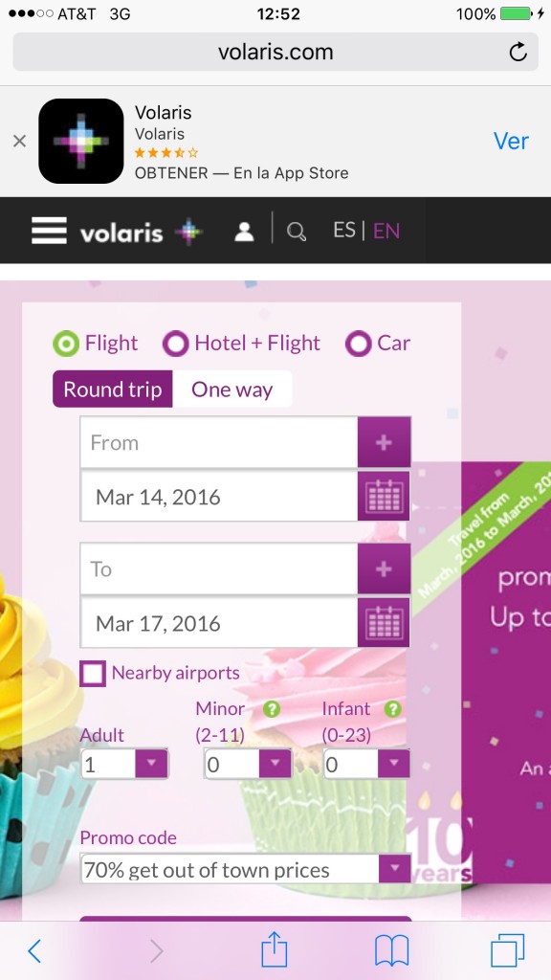Open departure date calendar icon

(x=384, y=497)
